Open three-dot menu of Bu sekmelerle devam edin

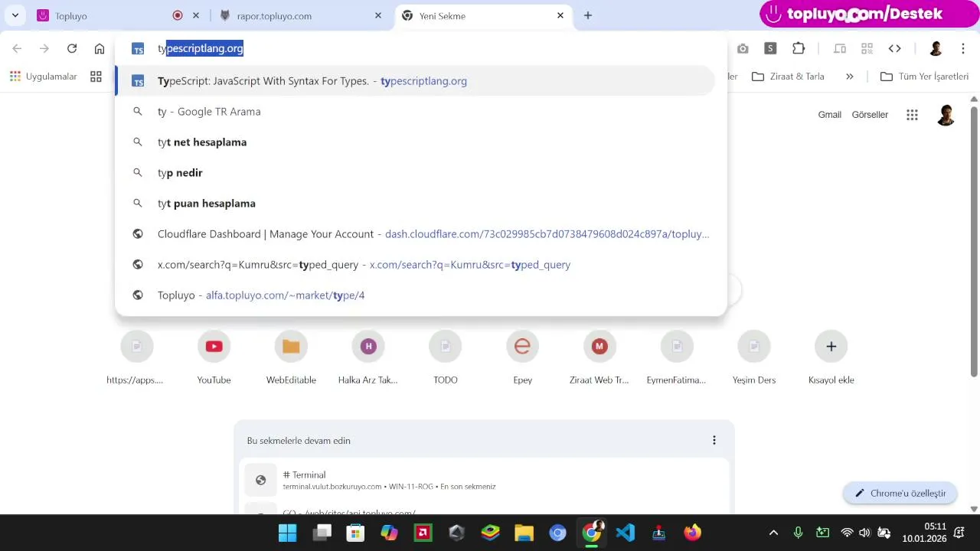pyautogui.click(x=714, y=440)
